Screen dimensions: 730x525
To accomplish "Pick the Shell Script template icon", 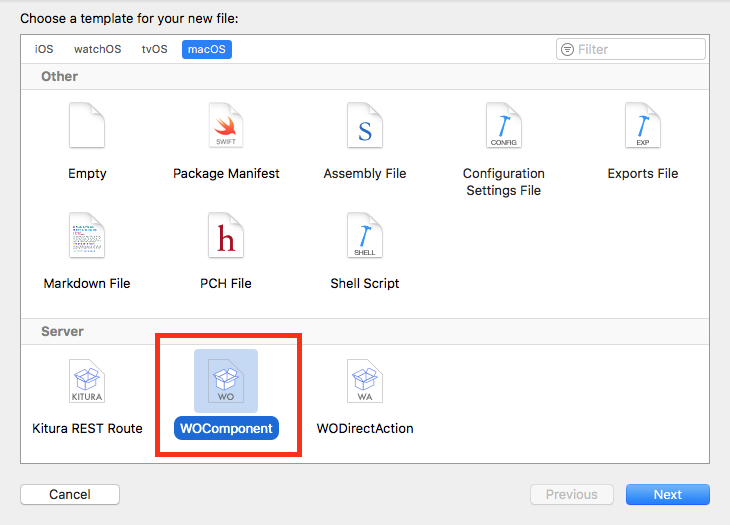I will pyautogui.click(x=365, y=235).
